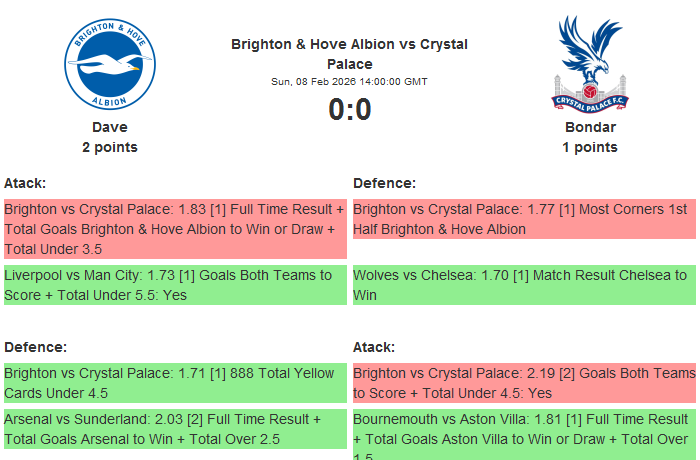Viewport: 700px width, 460px height.
Task: Click Bondar's top Defence heading
Action: (384, 183)
